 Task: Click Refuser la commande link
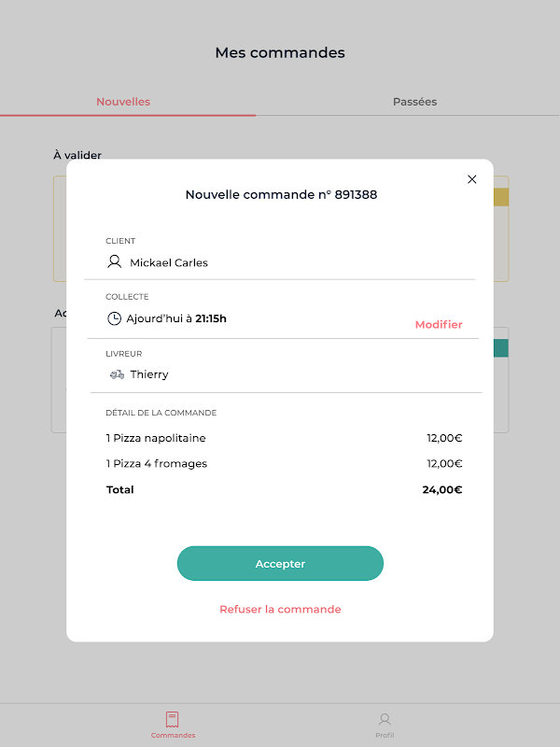(280, 609)
